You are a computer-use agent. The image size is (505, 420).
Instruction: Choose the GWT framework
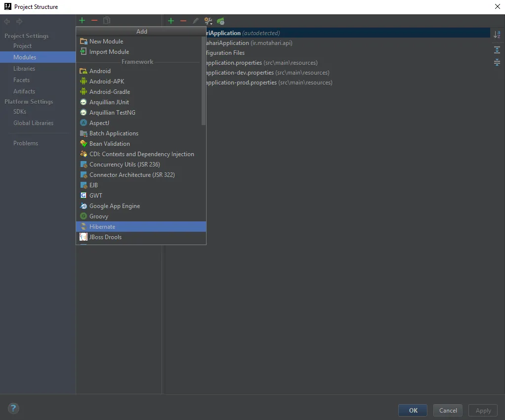pyautogui.click(x=141, y=196)
